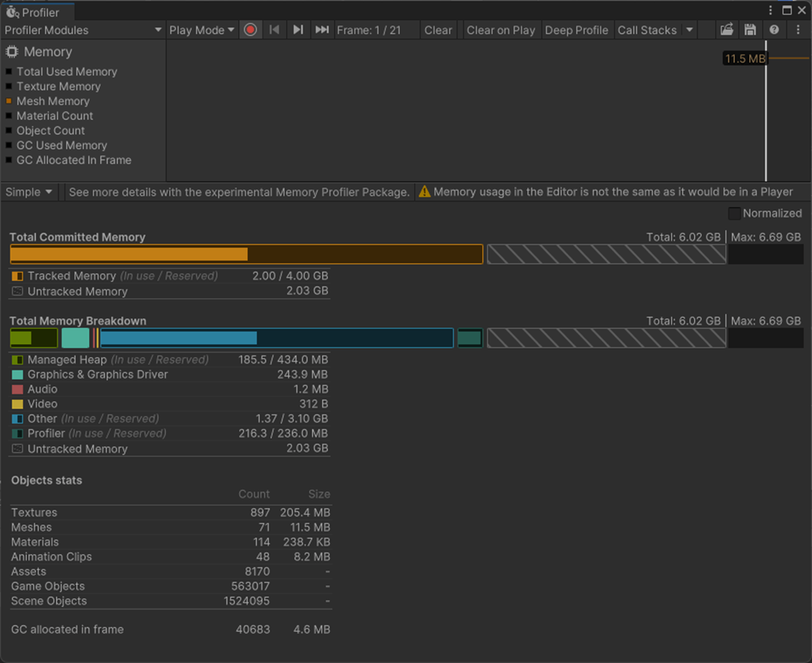Click the Audio red swatch

tap(18, 389)
